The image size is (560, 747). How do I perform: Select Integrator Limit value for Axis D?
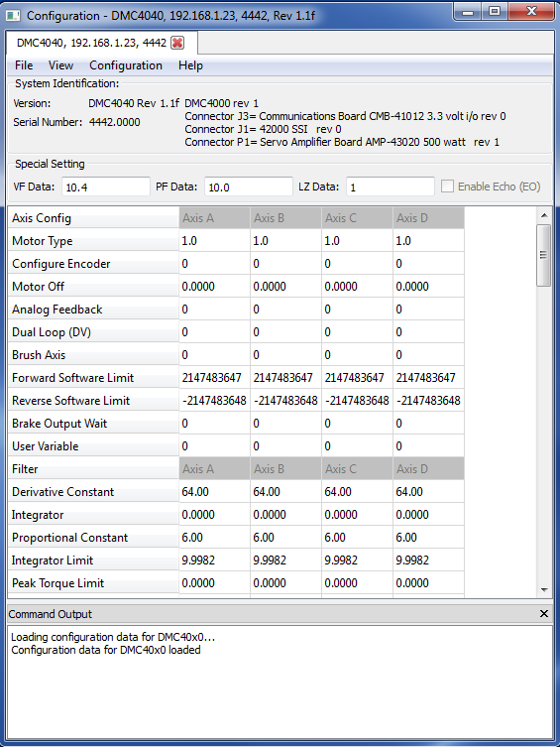coord(429,560)
